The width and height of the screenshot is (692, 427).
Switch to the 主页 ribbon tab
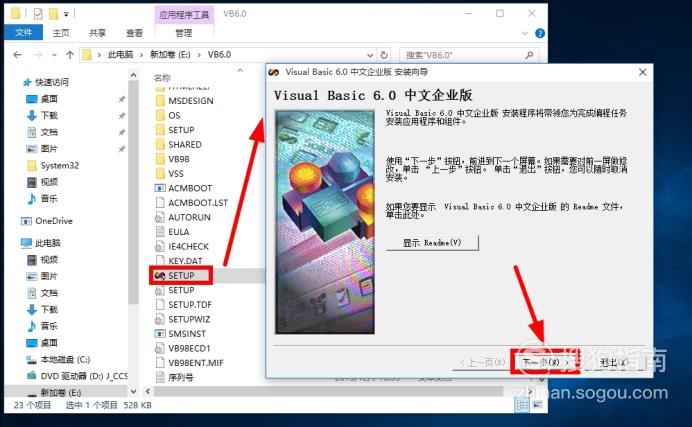click(x=61, y=33)
